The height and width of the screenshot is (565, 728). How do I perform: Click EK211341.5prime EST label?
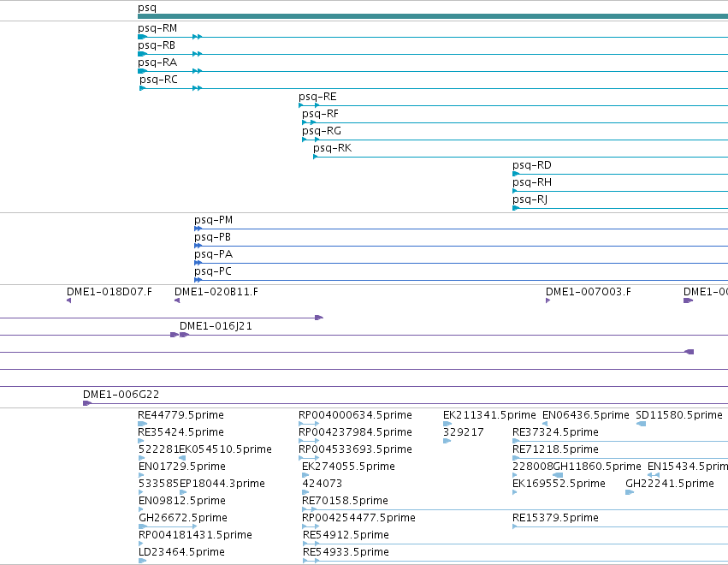coord(489,415)
